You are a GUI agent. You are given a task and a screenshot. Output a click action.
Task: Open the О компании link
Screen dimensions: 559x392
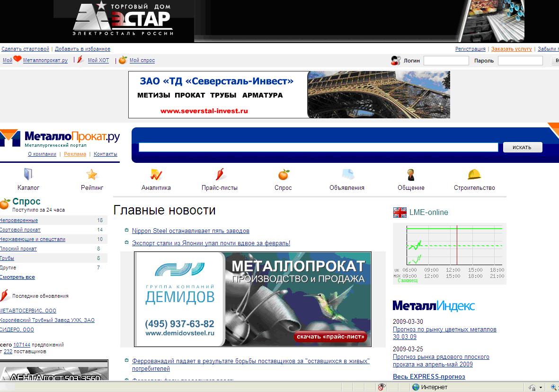click(x=42, y=154)
